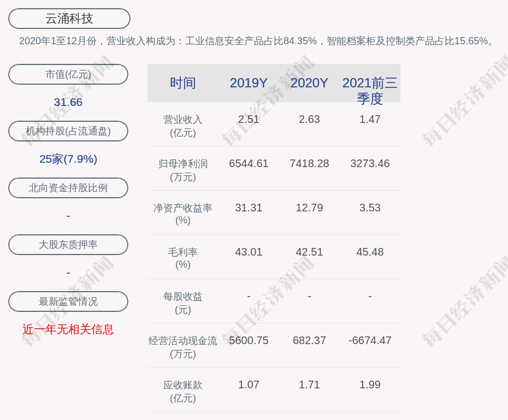
Task: Click the 云涌科技 company name pill
Action: [x=69, y=19]
